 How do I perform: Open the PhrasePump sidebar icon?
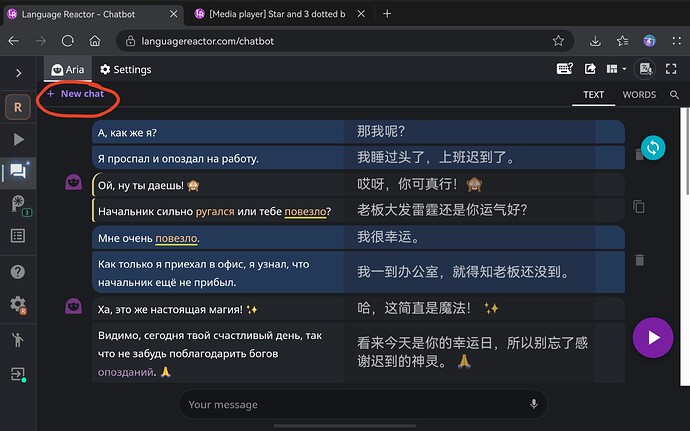coord(19,204)
